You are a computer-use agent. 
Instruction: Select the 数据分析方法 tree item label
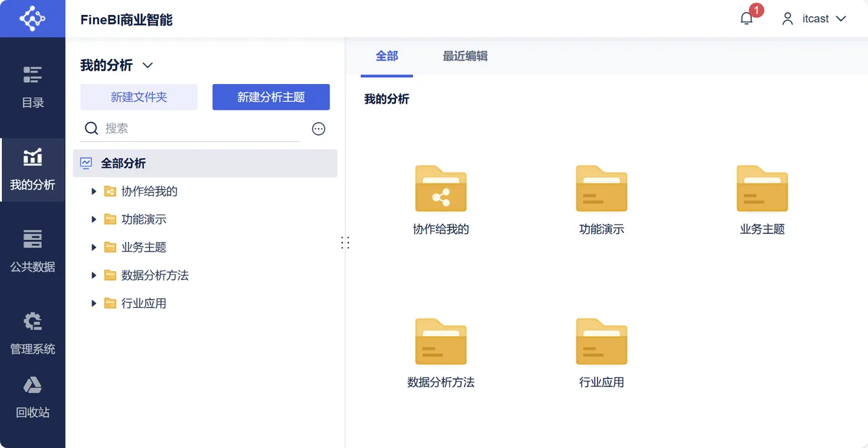pyautogui.click(x=155, y=275)
